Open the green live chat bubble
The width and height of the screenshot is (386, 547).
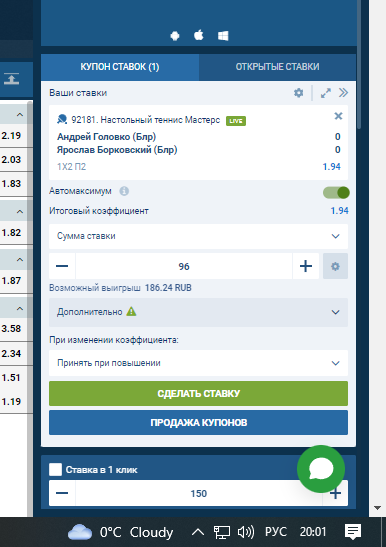pos(321,469)
